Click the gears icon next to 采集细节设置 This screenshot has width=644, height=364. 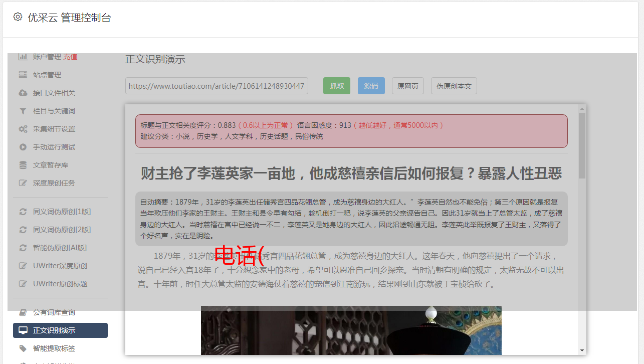point(23,129)
